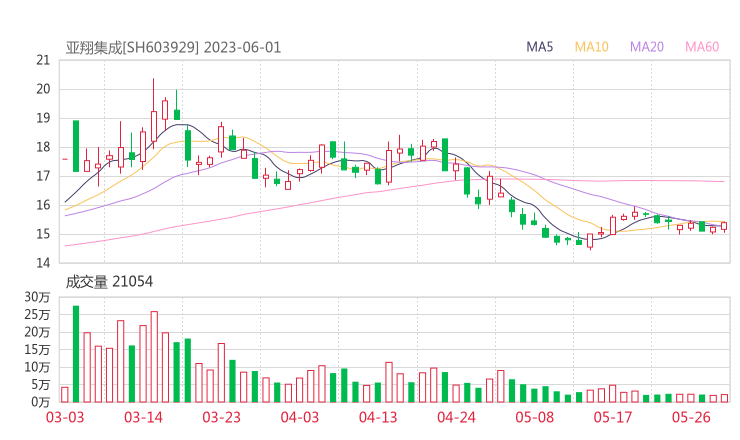The height and width of the screenshot is (440, 740).
Task: Click the 20 price axis label
Action: point(43,89)
